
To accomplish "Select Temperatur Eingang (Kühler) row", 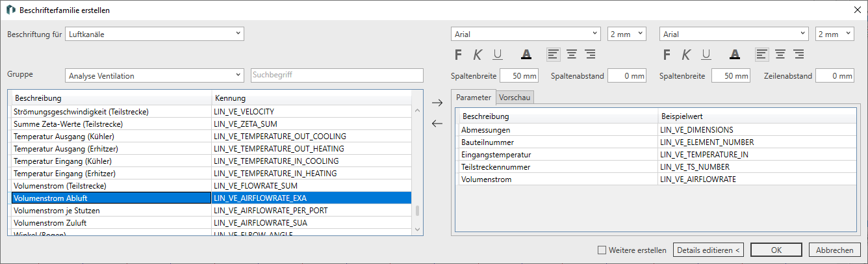I will pos(212,161).
